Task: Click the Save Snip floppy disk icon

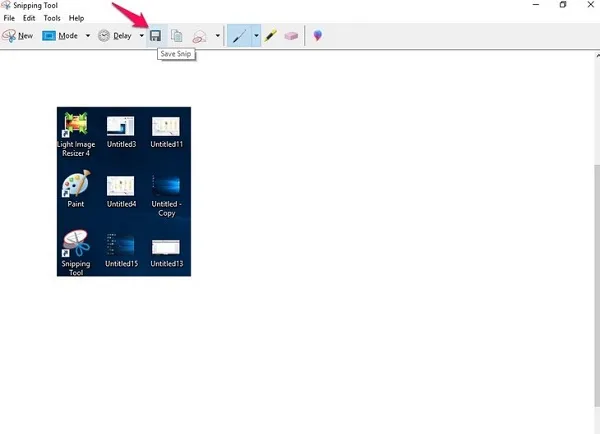Action: [x=155, y=35]
